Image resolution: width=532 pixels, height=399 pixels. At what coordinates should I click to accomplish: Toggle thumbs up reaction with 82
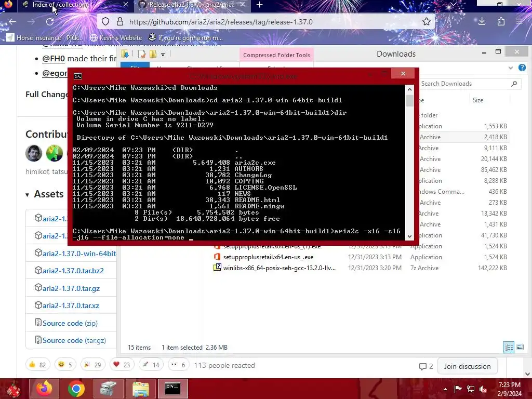[x=37, y=365]
